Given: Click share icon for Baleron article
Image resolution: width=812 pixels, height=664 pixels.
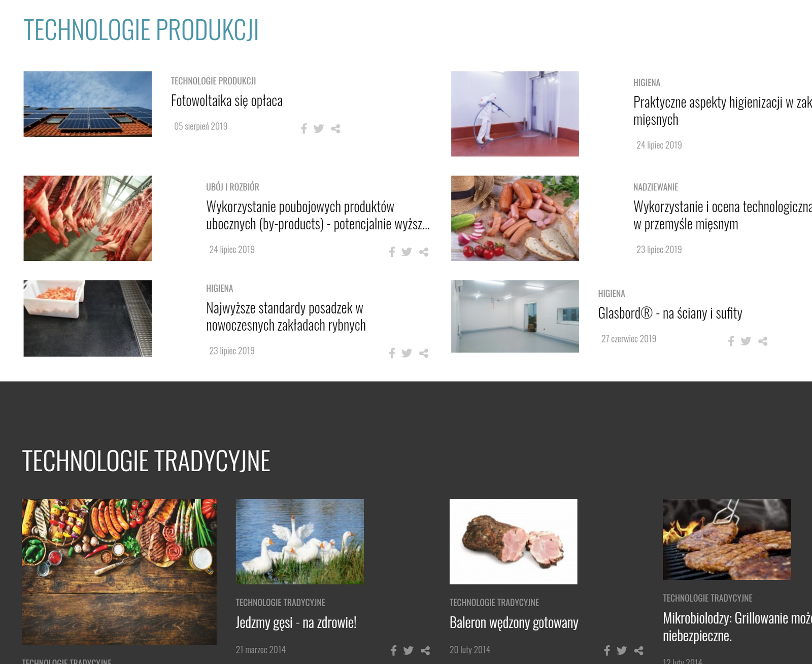Looking at the screenshot, I should point(639,650).
